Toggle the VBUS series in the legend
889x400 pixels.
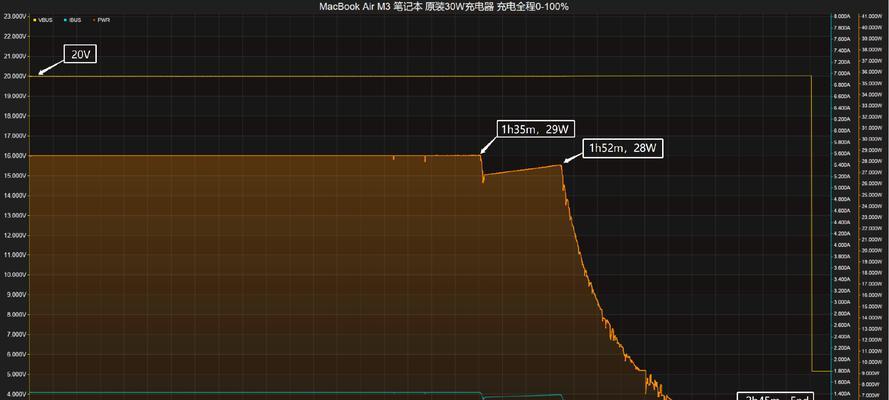tap(43, 20)
